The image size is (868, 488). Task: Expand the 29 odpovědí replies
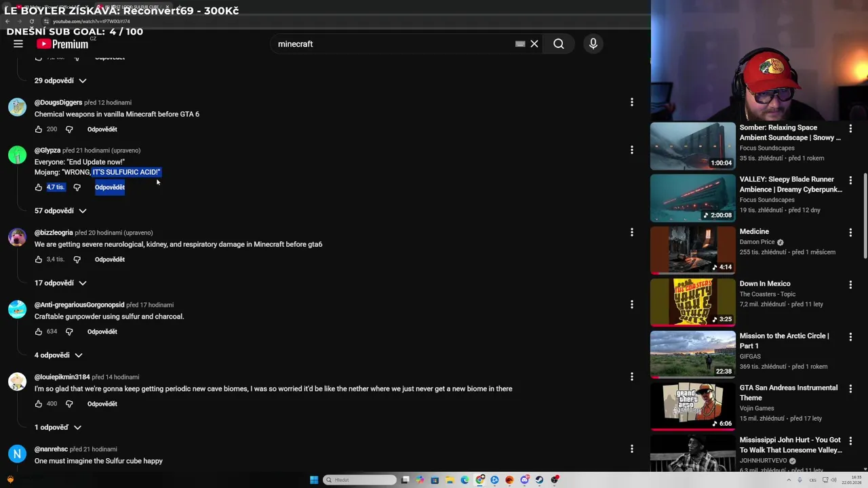60,81
